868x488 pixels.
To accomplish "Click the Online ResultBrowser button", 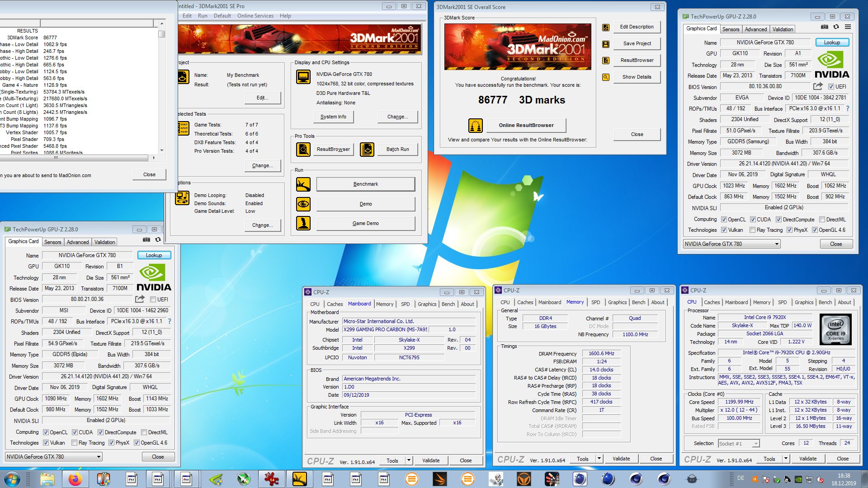I will [526, 125].
